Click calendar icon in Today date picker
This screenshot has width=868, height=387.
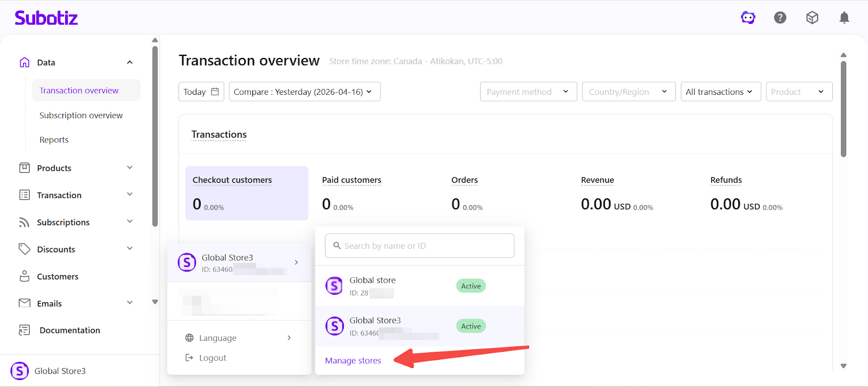click(215, 92)
